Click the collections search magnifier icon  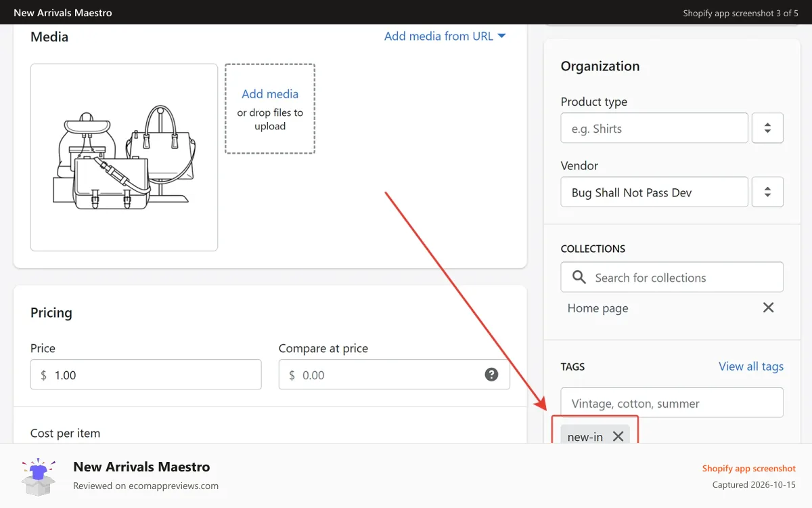tap(579, 277)
